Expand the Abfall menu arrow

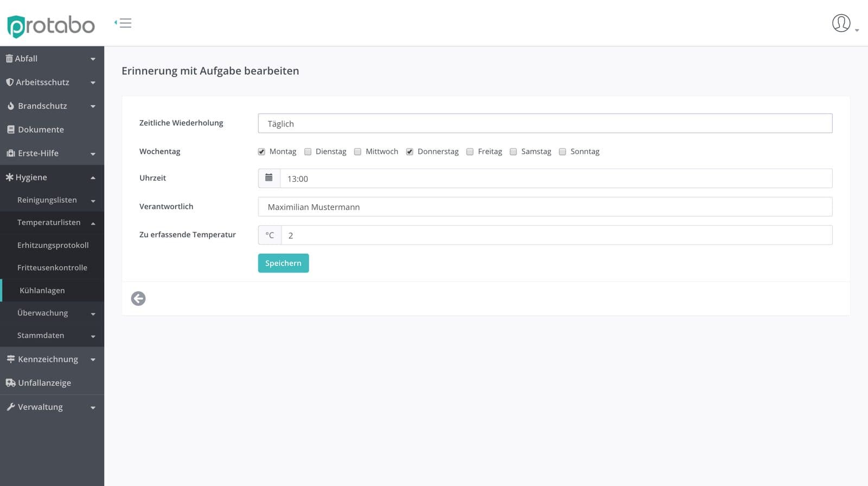click(x=93, y=59)
